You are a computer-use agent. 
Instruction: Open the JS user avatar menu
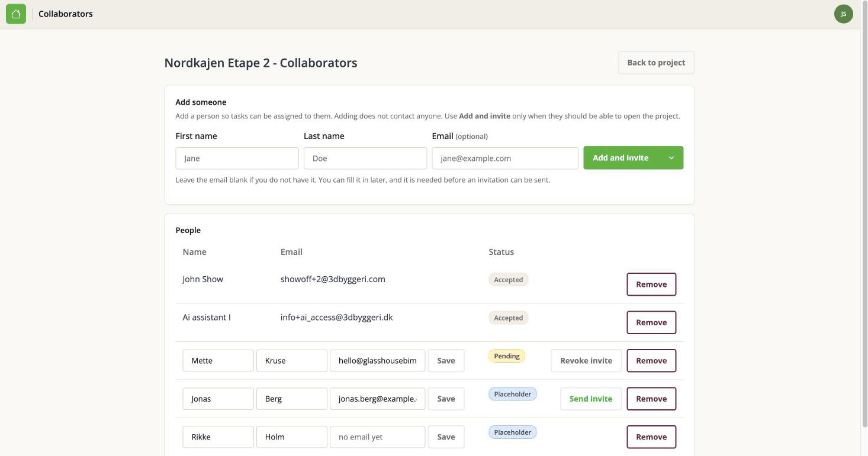pos(843,14)
